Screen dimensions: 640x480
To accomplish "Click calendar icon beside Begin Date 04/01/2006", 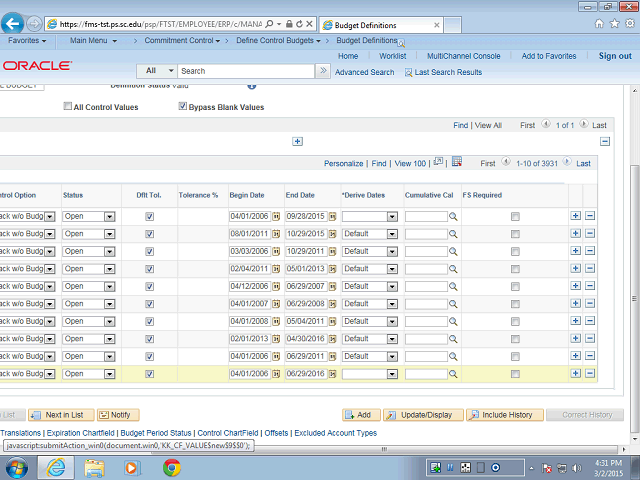I will coord(277,217).
